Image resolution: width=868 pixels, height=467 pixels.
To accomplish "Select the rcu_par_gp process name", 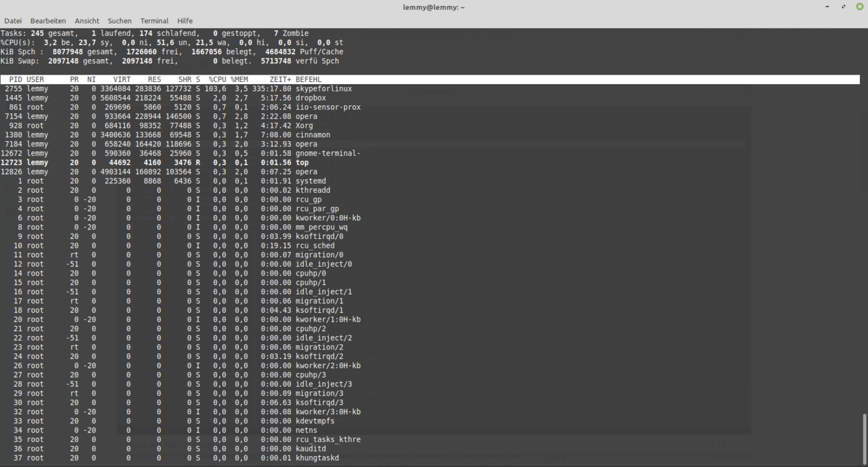I will coord(317,209).
